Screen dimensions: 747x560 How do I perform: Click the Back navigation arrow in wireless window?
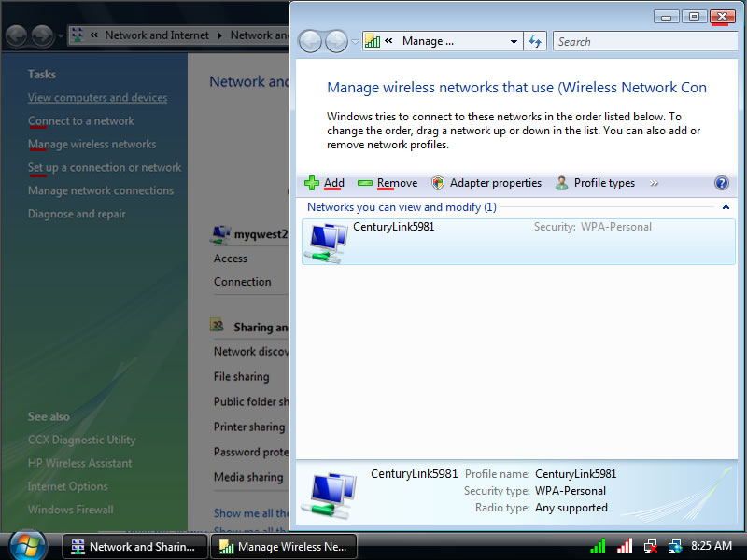(310, 41)
